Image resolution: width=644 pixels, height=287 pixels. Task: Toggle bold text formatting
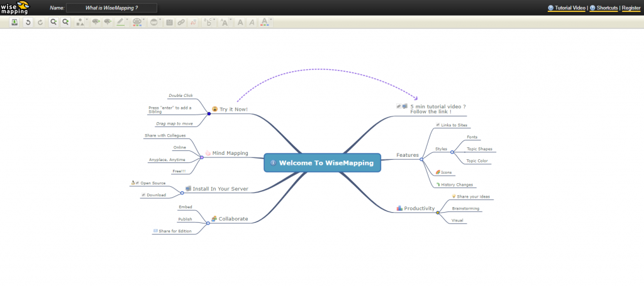(x=240, y=22)
